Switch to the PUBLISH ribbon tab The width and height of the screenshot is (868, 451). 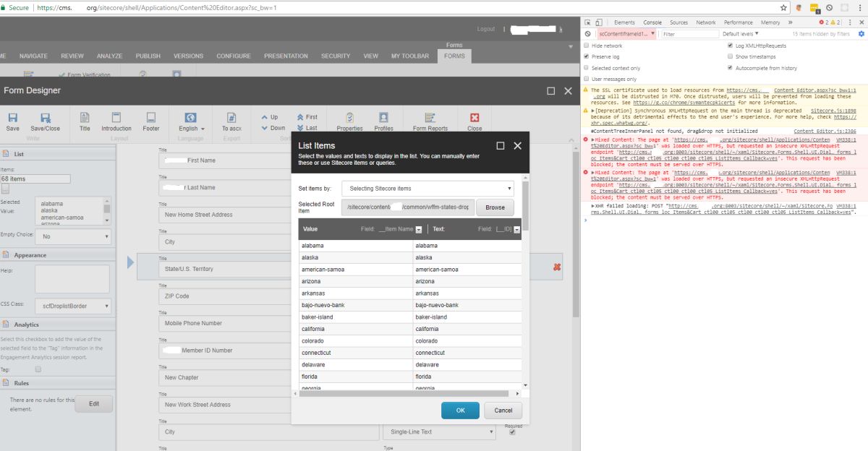pos(148,56)
